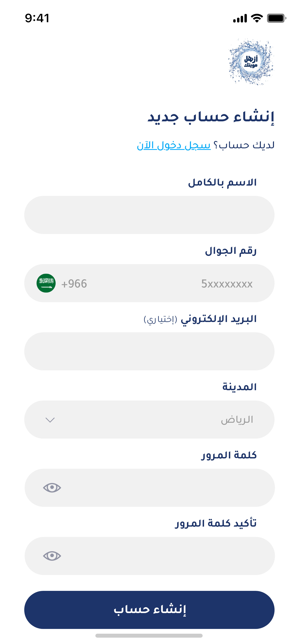Tap the home indicator bar at bottom
This screenshot has height=644, width=298.
pos(149,635)
